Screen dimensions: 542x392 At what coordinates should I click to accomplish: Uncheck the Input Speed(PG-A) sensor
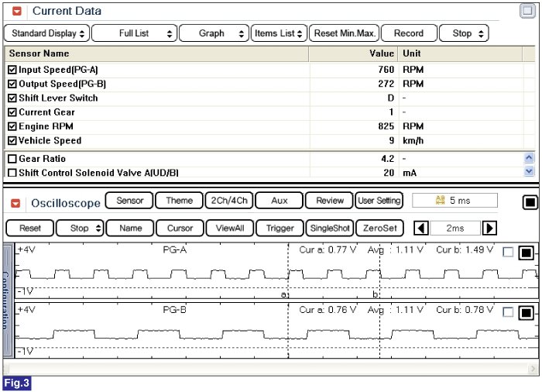point(12,70)
